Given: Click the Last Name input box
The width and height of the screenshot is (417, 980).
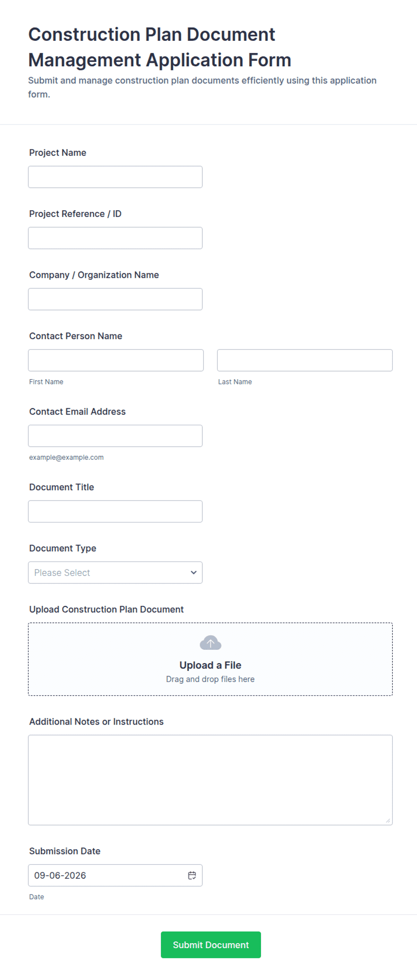Looking at the screenshot, I should [305, 360].
